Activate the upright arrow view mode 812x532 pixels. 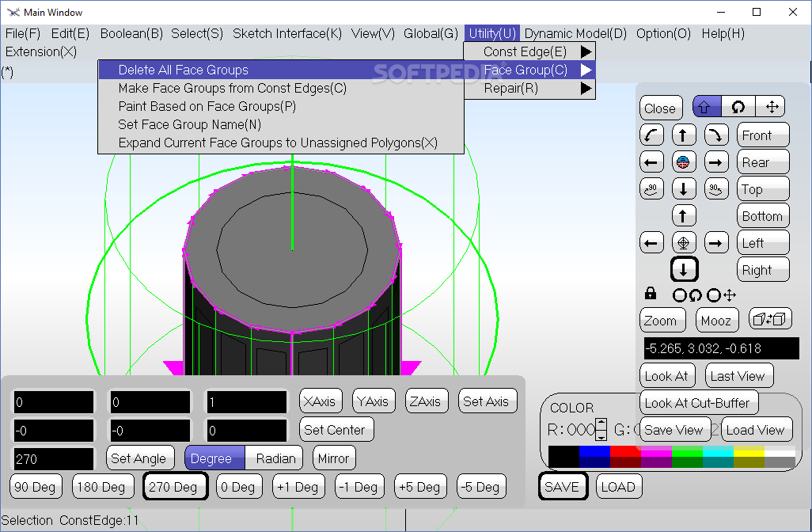click(x=707, y=107)
